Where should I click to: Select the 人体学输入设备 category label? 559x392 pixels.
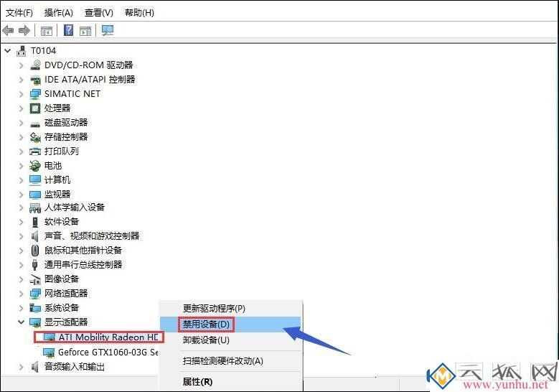click(x=75, y=207)
